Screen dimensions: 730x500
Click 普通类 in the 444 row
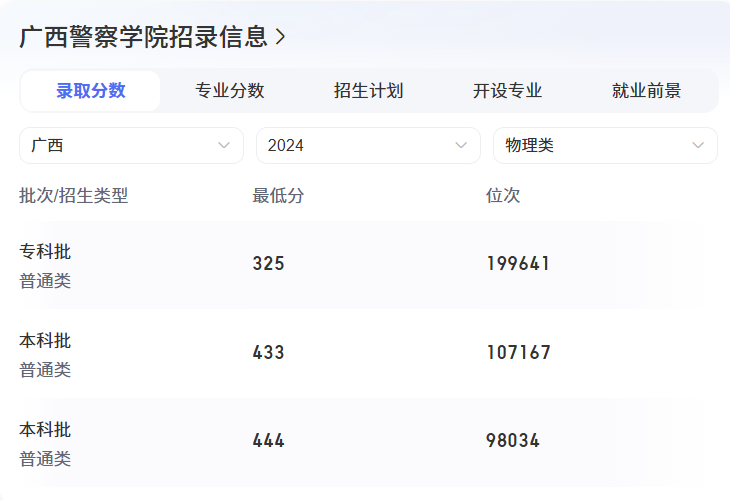(45, 459)
